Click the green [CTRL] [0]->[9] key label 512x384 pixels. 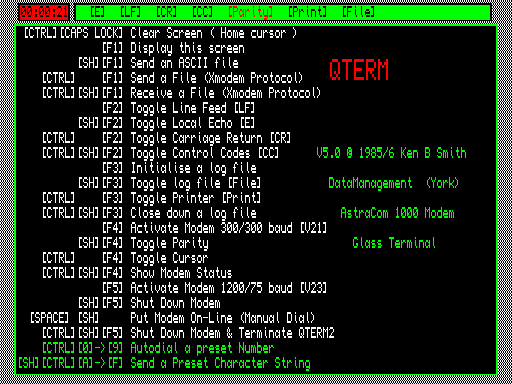(x=82, y=348)
